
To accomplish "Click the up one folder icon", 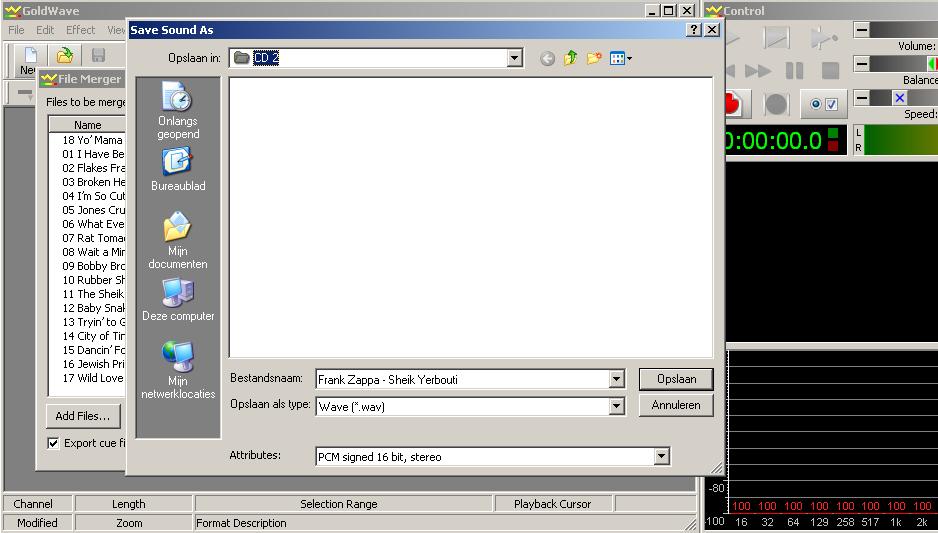I will pyautogui.click(x=570, y=59).
